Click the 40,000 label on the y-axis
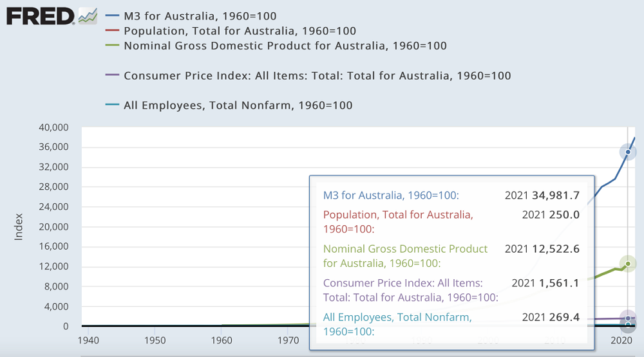This screenshot has width=644, height=357. point(54,127)
